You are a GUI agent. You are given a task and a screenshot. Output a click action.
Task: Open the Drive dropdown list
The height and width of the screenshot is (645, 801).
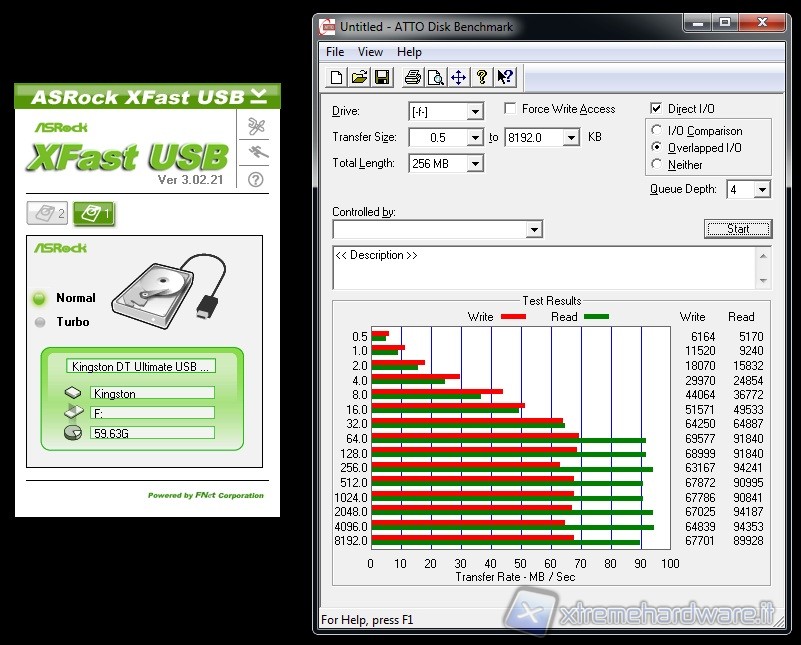[475, 112]
